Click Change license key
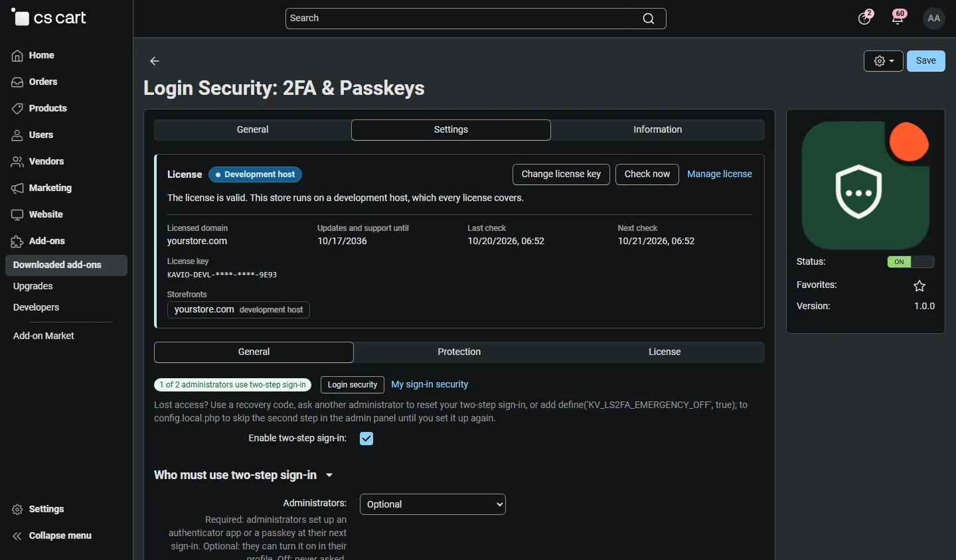Viewport: 956px width, 560px height. 561,175
